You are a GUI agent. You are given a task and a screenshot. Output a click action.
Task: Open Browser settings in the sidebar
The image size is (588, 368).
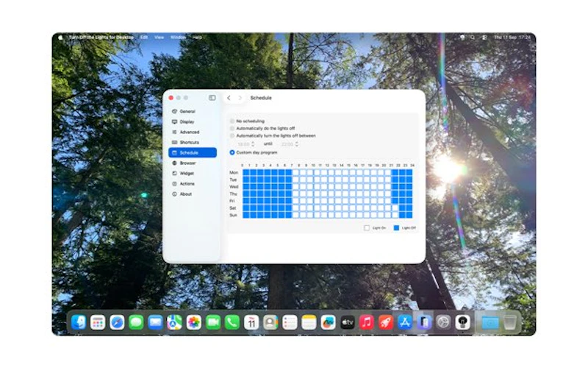(193, 163)
